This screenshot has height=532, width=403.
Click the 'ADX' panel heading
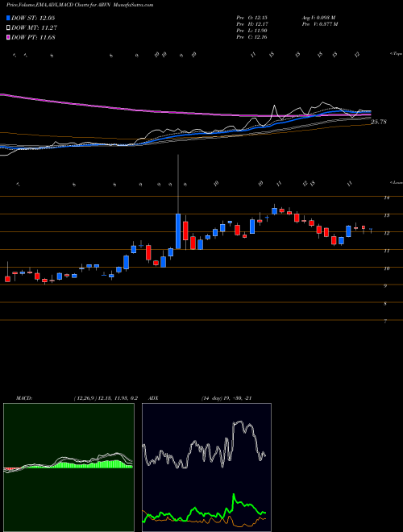click(154, 398)
